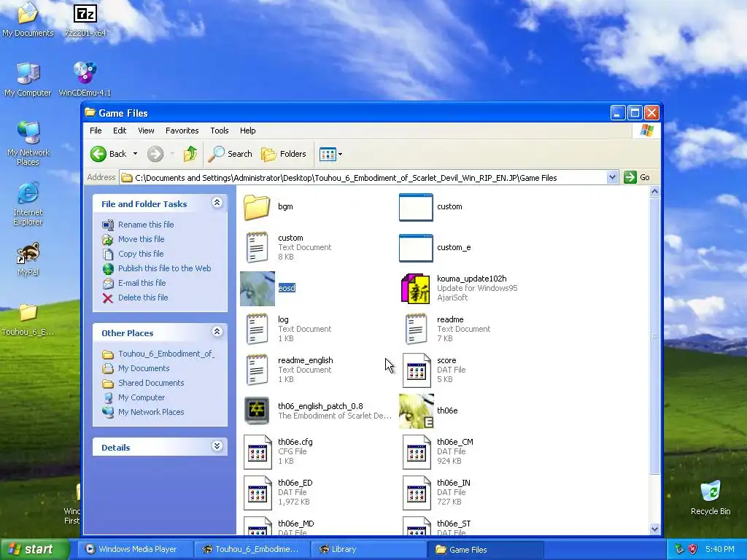
Task: Select the readme text document icon
Action: 416,329
